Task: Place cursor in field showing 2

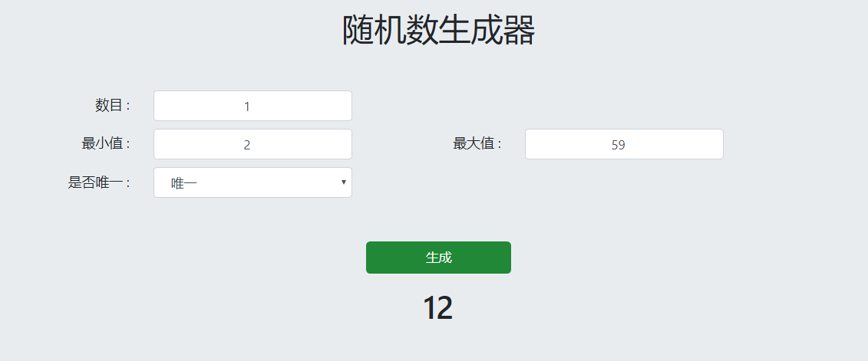Action: click(252, 144)
